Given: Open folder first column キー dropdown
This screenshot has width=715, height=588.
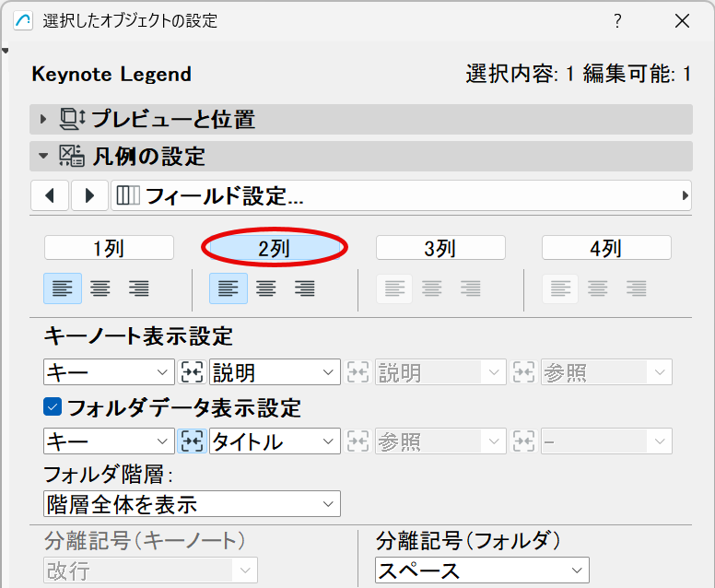Looking at the screenshot, I should 109,441.
